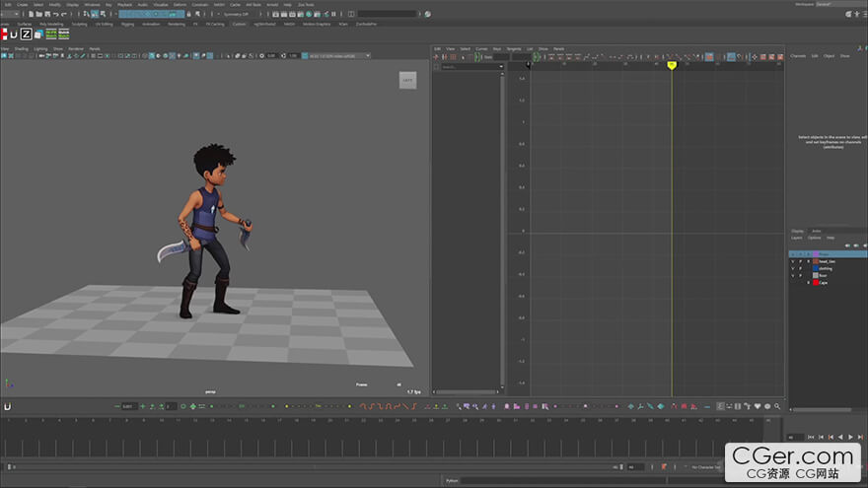Open the Tangents menu in Graph Editor
The height and width of the screenshot is (488, 868).
(x=512, y=48)
